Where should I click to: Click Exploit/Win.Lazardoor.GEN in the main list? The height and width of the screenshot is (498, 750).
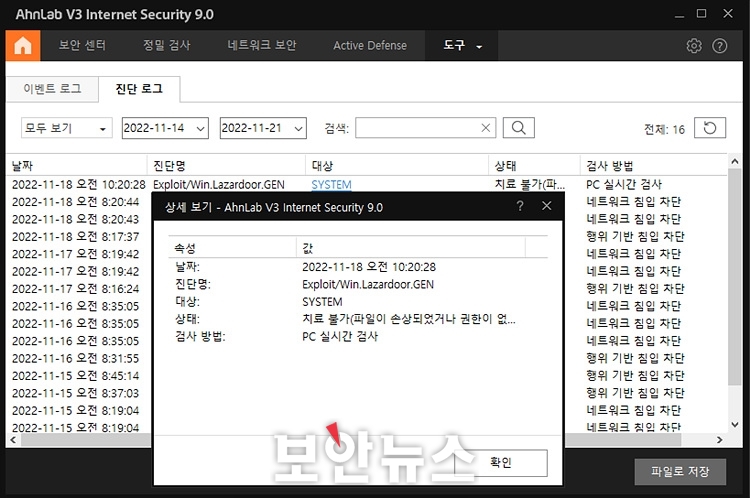point(219,185)
